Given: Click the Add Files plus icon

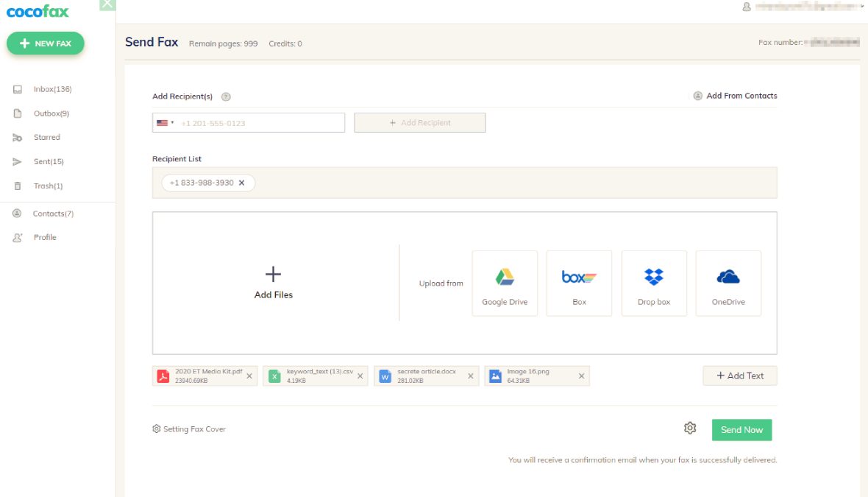Looking at the screenshot, I should [x=273, y=275].
